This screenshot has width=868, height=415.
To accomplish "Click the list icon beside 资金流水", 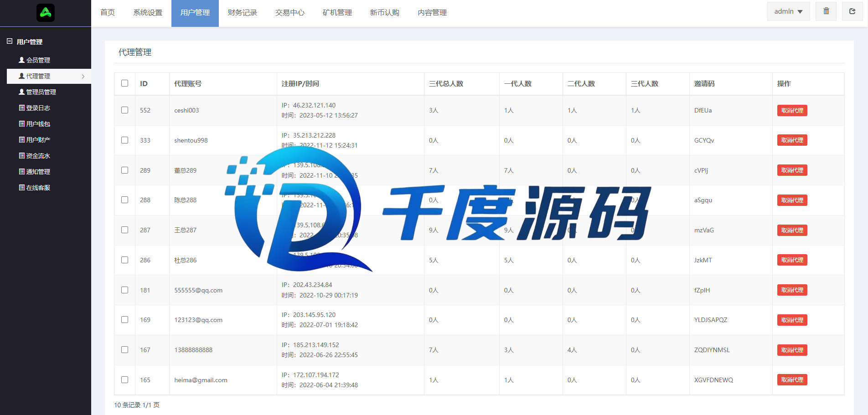I will pyautogui.click(x=22, y=156).
